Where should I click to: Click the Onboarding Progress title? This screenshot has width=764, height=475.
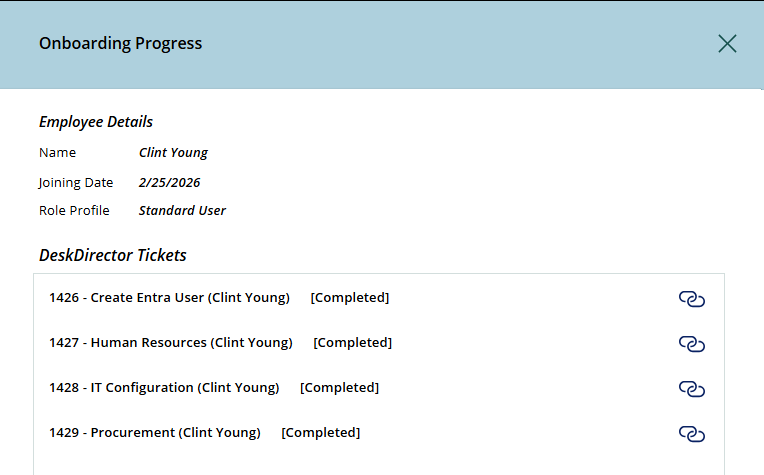coord(120,43)
